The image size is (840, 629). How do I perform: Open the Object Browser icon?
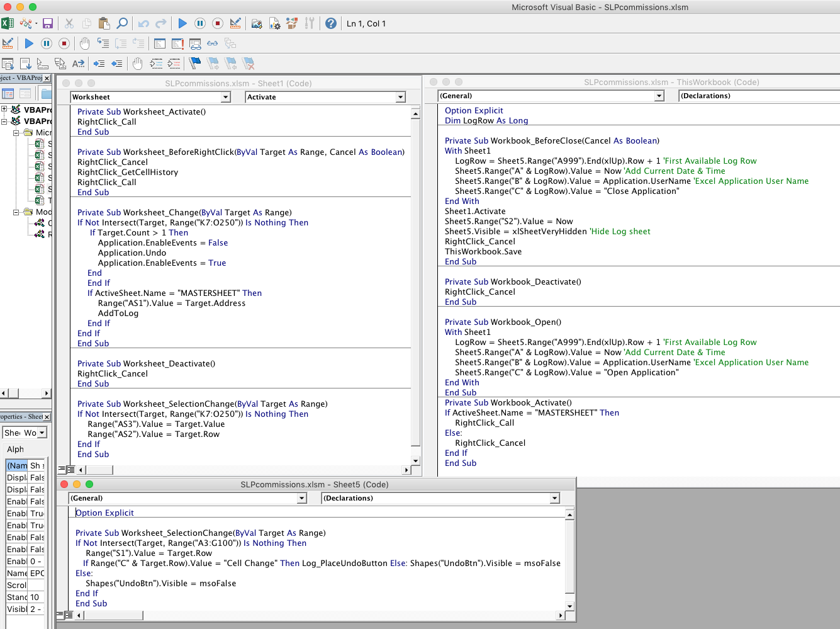(x=292, y=23)
